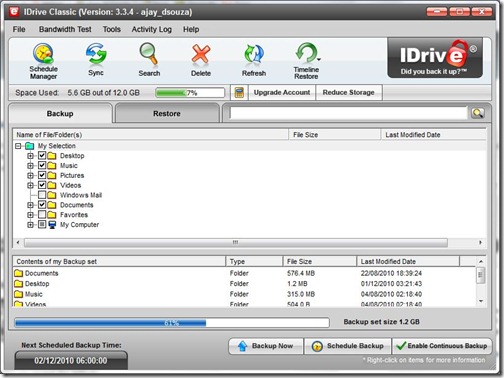Screen dimensions: 504x378
Task: Click the blue backup progress bar
Action: point(172,323)
